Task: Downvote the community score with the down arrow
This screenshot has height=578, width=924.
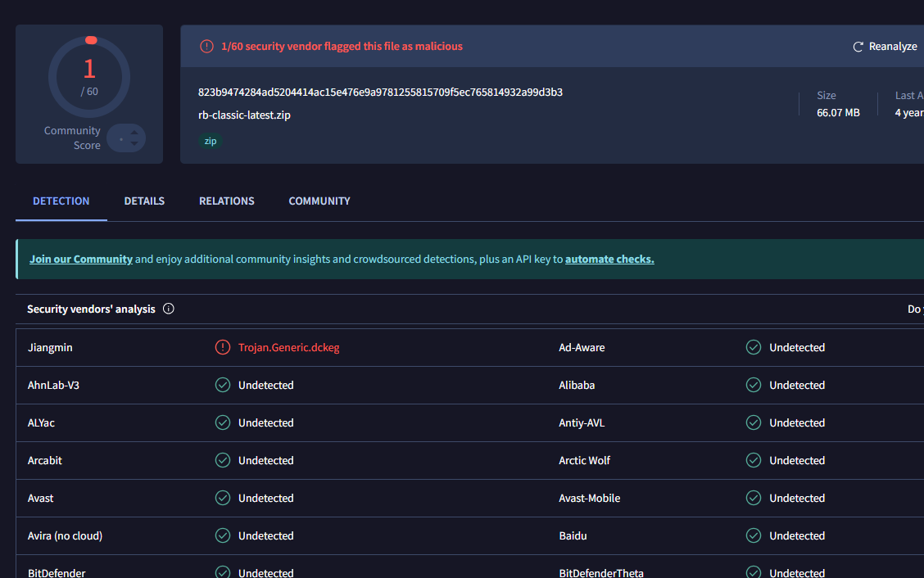Action: point(134,144)
